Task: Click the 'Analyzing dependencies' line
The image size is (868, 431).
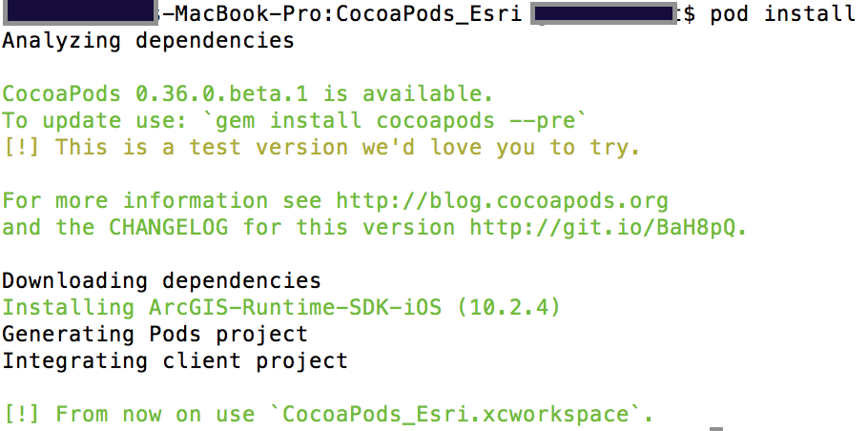Action: 149,41
